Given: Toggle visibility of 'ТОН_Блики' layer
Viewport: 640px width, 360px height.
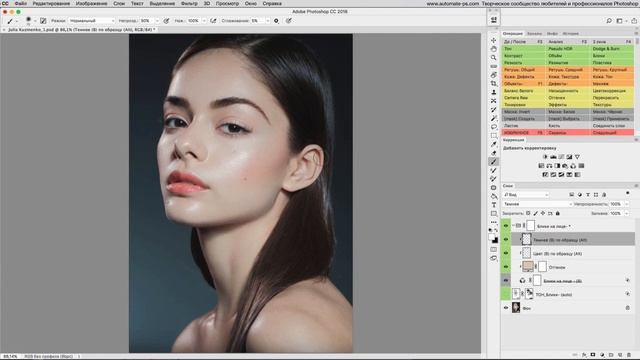Looking at the screenshot, I should click(506, 294).
